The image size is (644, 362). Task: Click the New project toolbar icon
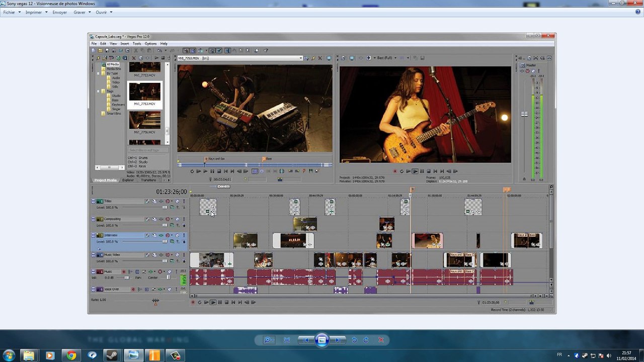[x=94, y=50]
